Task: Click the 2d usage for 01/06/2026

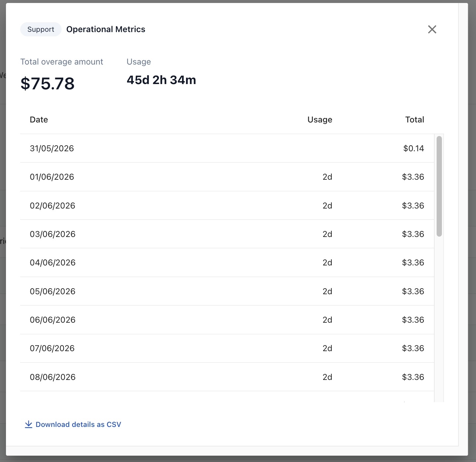Action: tap(327, 177)
